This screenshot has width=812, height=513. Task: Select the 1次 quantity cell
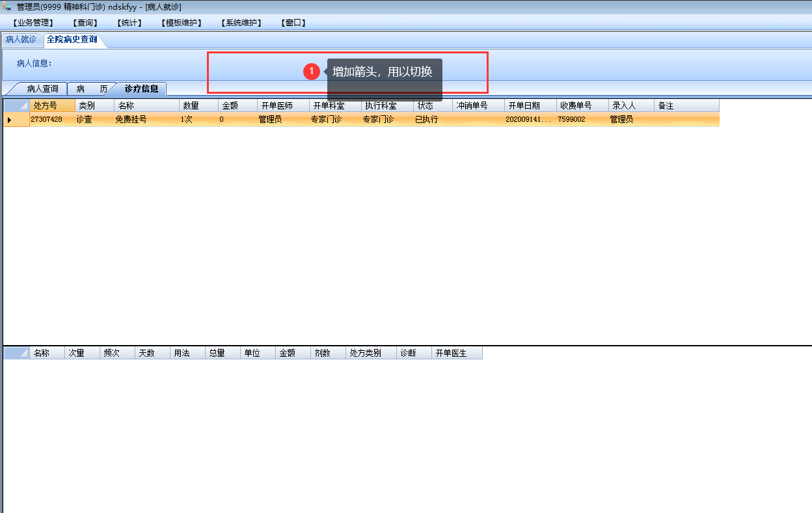pyautogui.click(x=198, y=120)
